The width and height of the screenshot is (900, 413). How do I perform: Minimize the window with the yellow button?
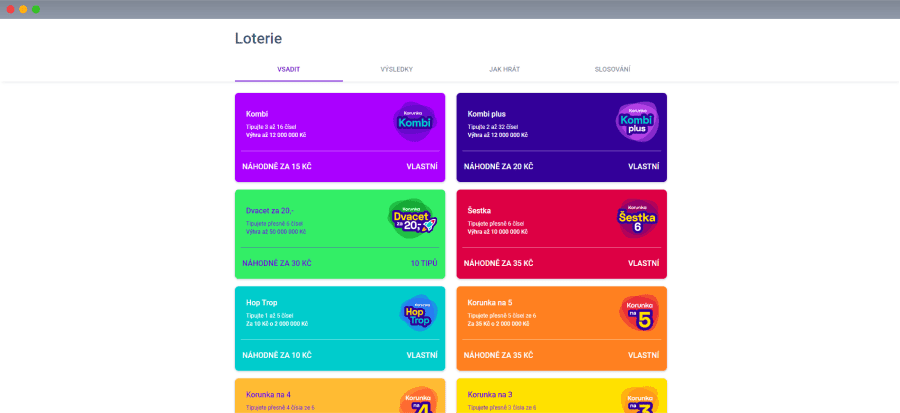[x=23, y=9]
